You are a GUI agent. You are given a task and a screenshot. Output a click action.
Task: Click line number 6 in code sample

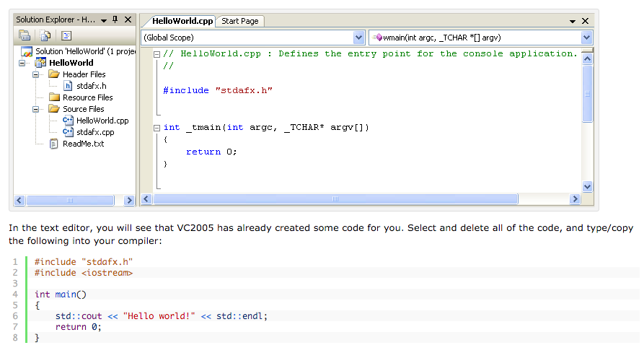[15, 316]
